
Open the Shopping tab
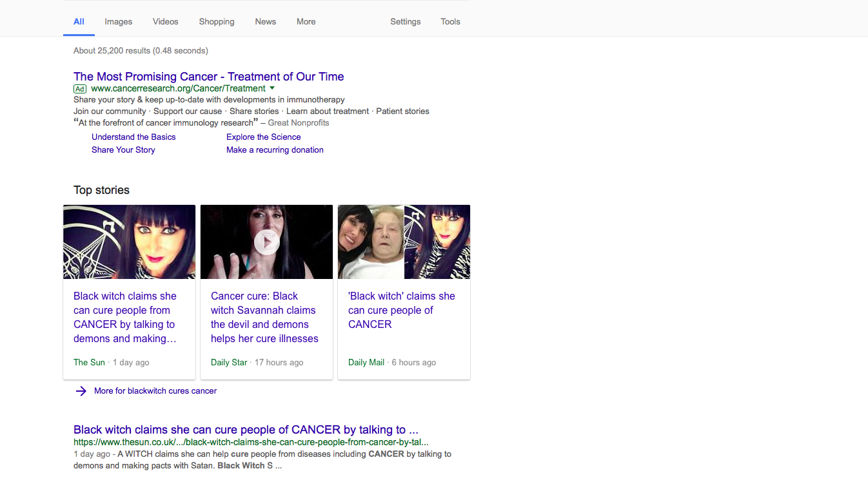pyautogui.click(x=217, y=21)
